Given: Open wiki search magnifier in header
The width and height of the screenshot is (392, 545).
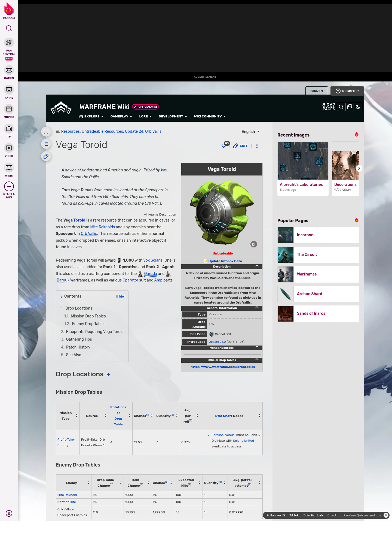Looking at the screenshot, I should [x=341, y=107].
